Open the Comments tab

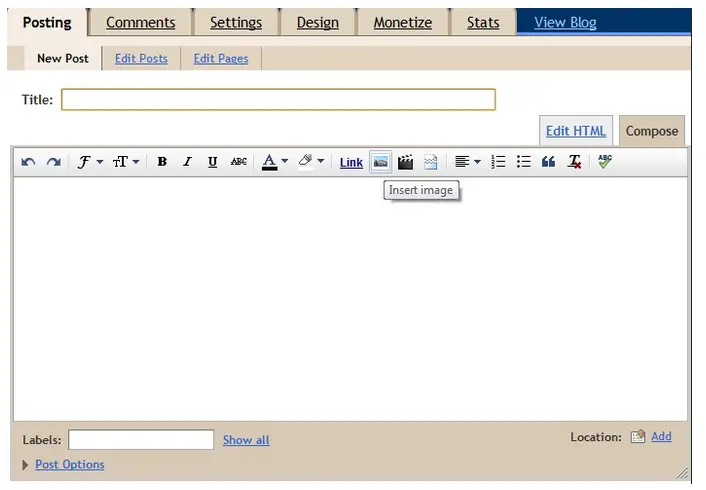(140, 23)
